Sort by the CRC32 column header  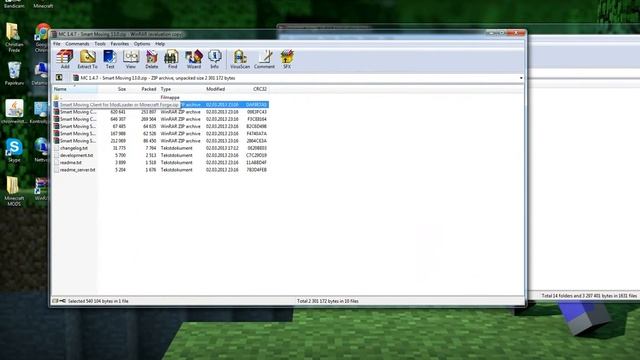tap(255, 89)
